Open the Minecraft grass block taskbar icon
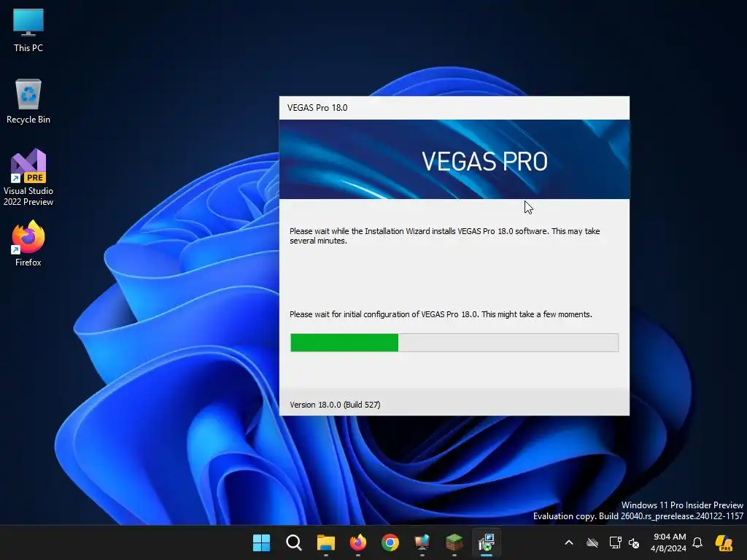The width and height of the screenshot is (747, 560). coord(454,542)
